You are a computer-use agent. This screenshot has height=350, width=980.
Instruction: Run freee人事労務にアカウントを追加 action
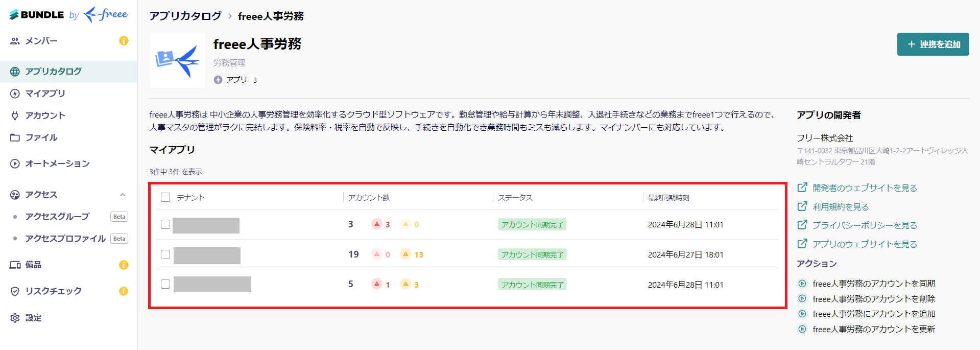coord(874,314)
